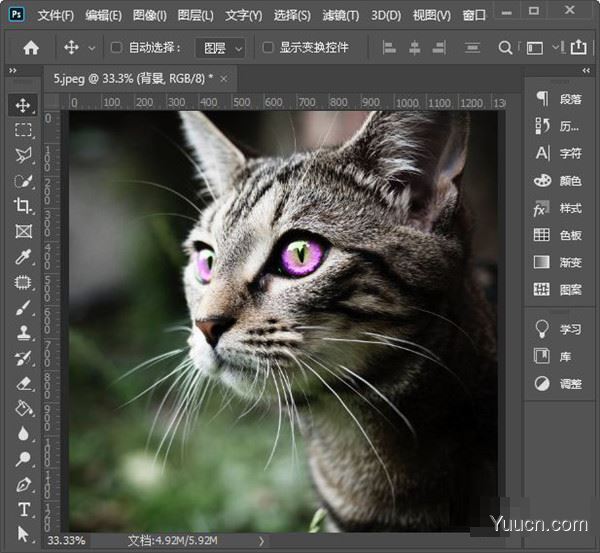Go to the Home screen icon
Image resolution: width=600 pixels, height=553 pixels.
pos(31,48)
